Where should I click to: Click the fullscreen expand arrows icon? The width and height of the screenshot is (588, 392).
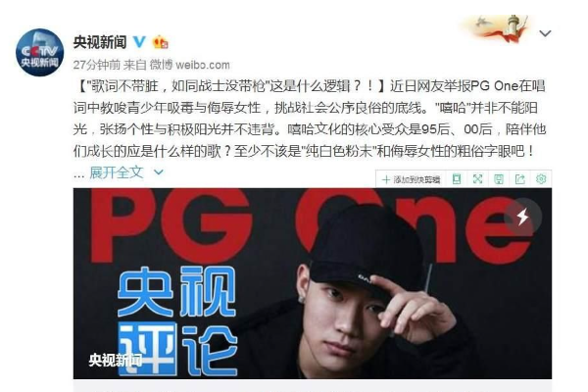[x=477, y=179]
